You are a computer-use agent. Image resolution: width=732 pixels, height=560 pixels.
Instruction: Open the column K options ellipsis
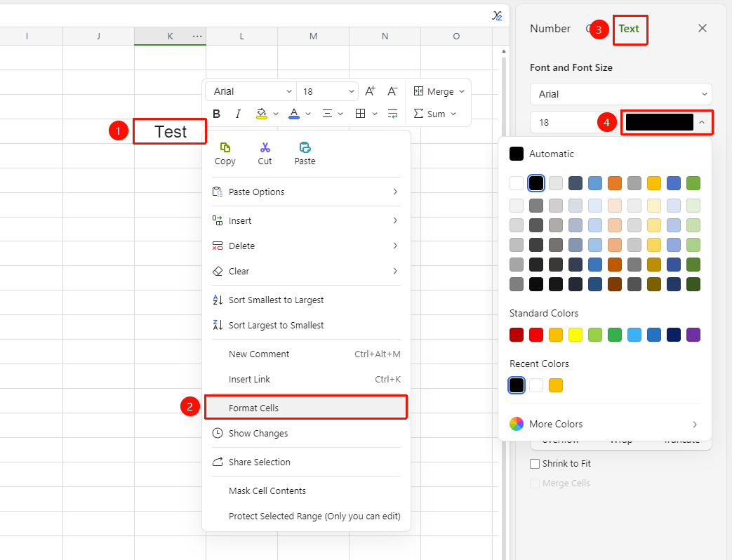pyautogui.click(x=197, y=36)
